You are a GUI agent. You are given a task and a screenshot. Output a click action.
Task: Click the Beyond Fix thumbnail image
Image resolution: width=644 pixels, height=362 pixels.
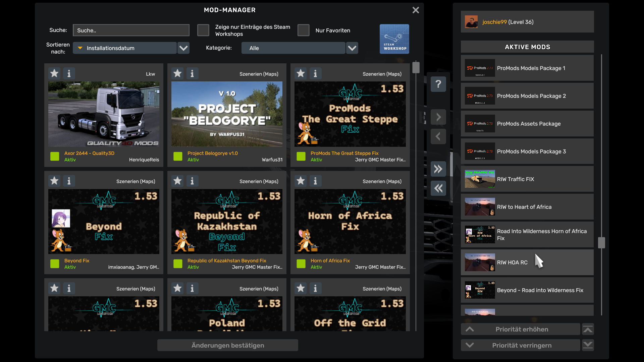pyautogui.click(x=104, y=222)
